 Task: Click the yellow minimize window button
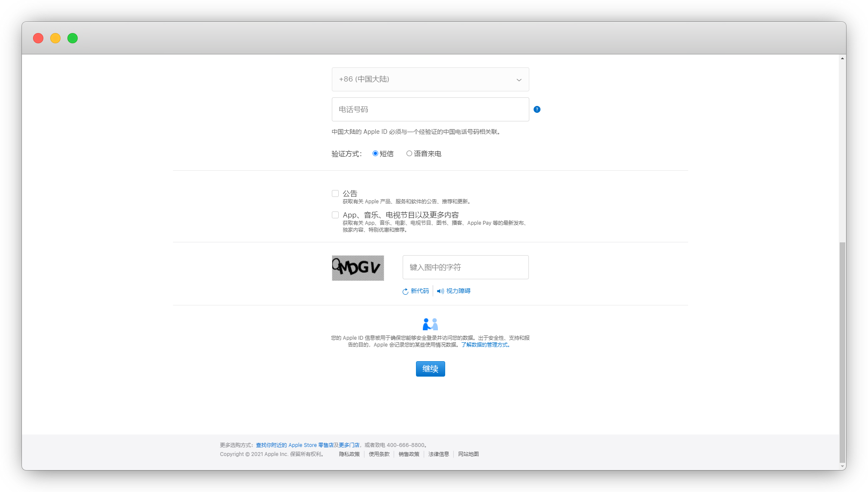55,38
